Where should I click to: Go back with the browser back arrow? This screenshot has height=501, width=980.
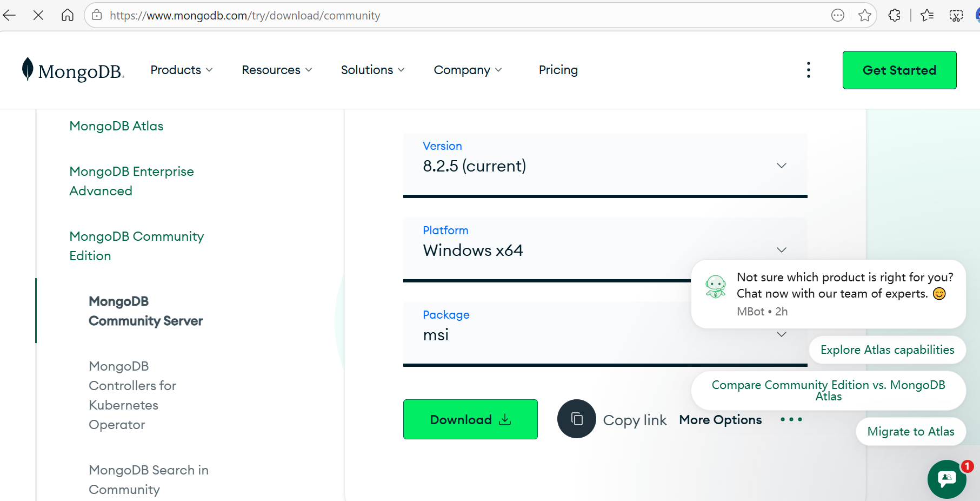[x=9, y=15]
